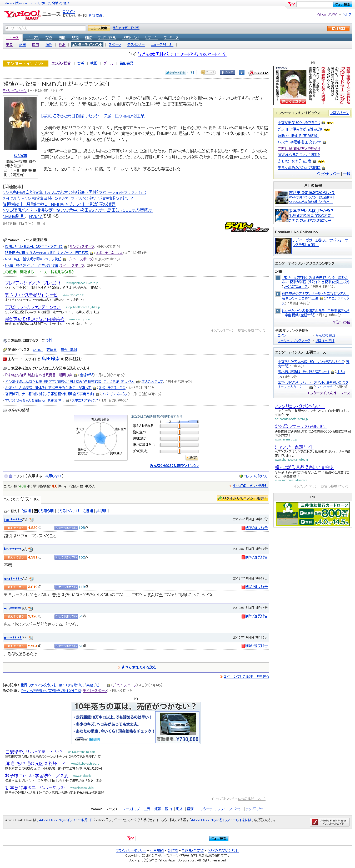Screen dimensions: 355x868
Task: Click the article photo thumbnail of Shimada
Action: [20, 123]
